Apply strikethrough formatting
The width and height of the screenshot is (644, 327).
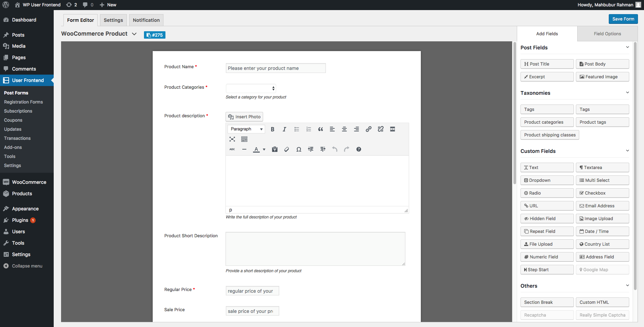232,149
